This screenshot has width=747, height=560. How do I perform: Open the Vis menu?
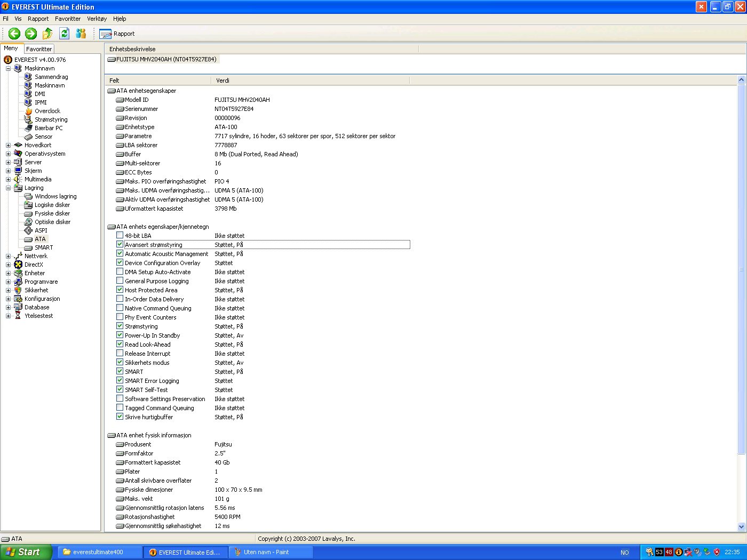tap(18, 19)
